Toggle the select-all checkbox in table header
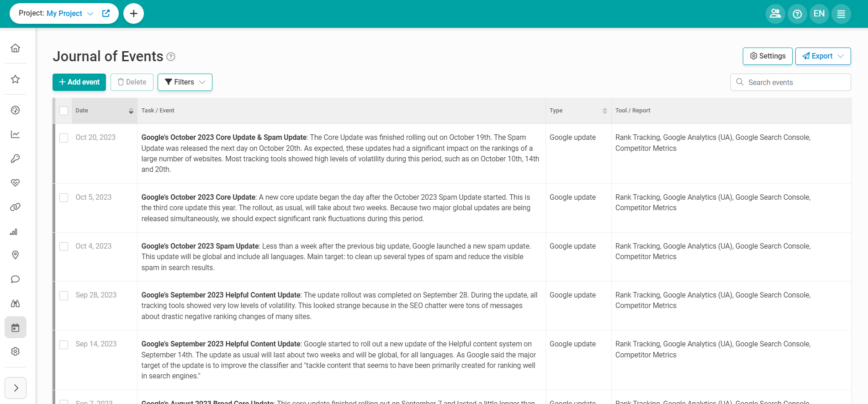 (x=64, y=111)
